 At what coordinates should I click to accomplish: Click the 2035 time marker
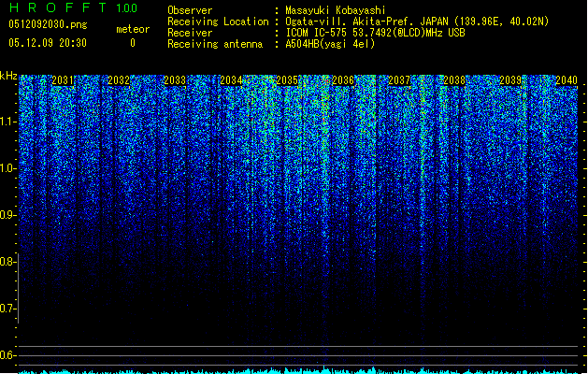pos(287,80)
